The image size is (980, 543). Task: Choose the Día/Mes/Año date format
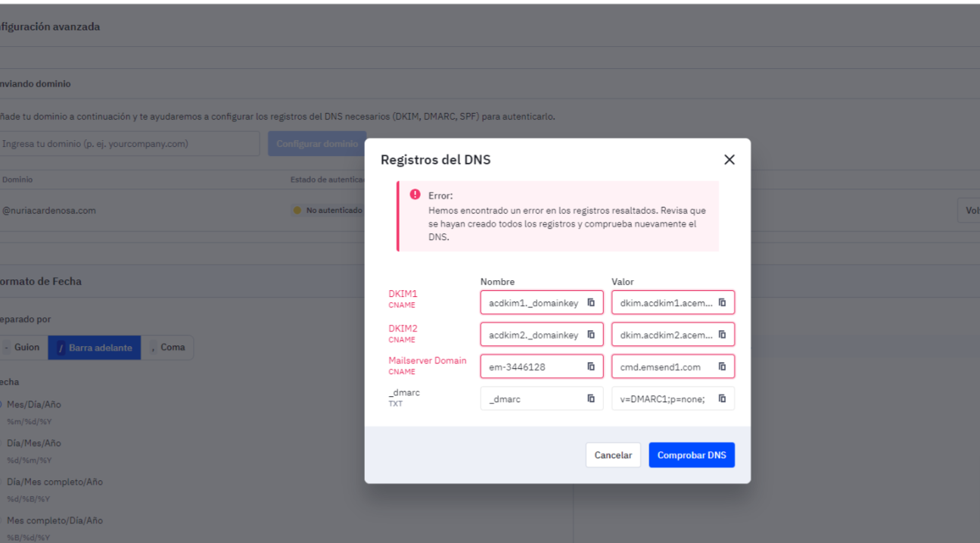[x=33, y=443]
